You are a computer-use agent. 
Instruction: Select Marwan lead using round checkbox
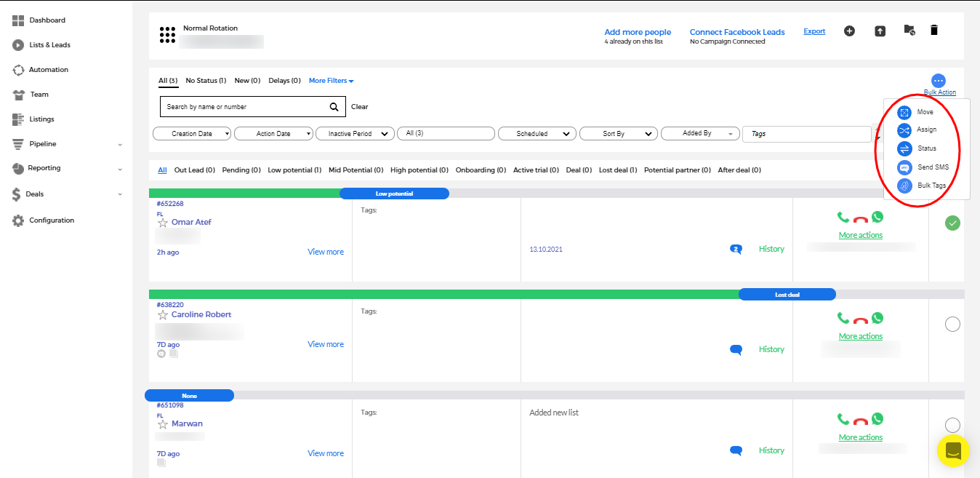[x=952, y=425]
